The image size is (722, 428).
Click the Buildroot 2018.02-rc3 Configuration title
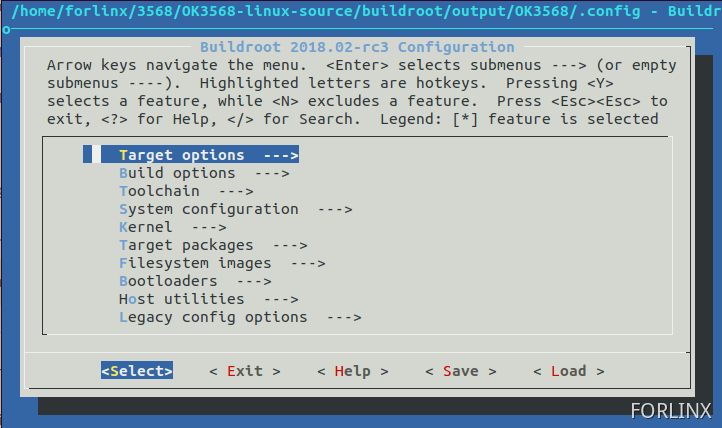(x=357, y=47)
